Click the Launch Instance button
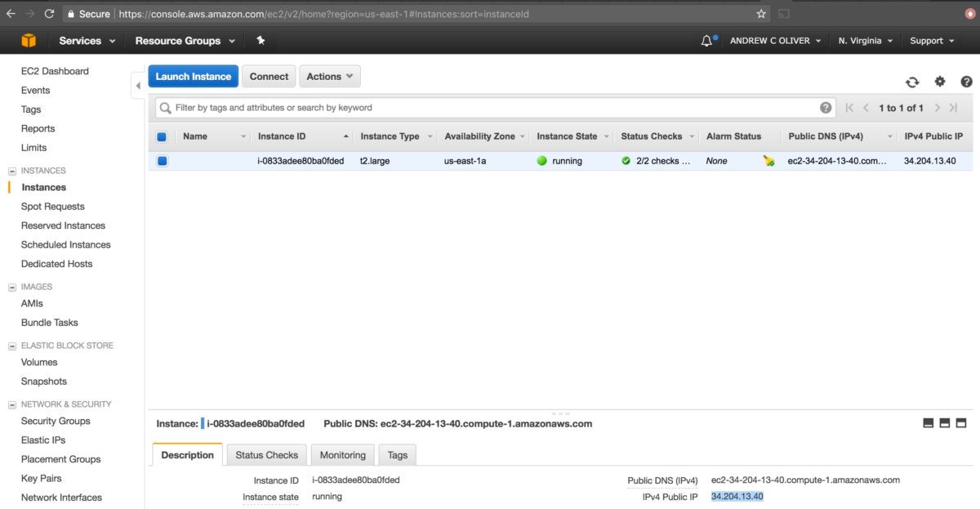Image resolution: width=980 pixels, height=509 pixels. tap(194, 77)
